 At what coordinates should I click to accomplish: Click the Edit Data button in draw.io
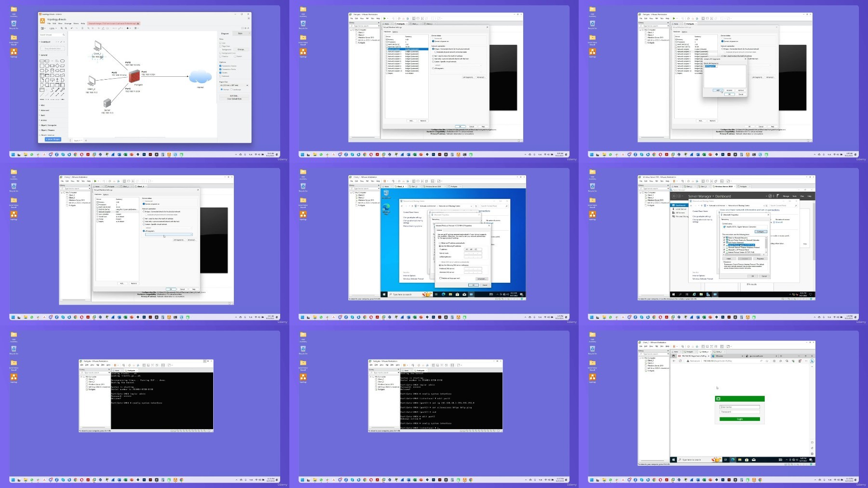[x=234, y=96]
